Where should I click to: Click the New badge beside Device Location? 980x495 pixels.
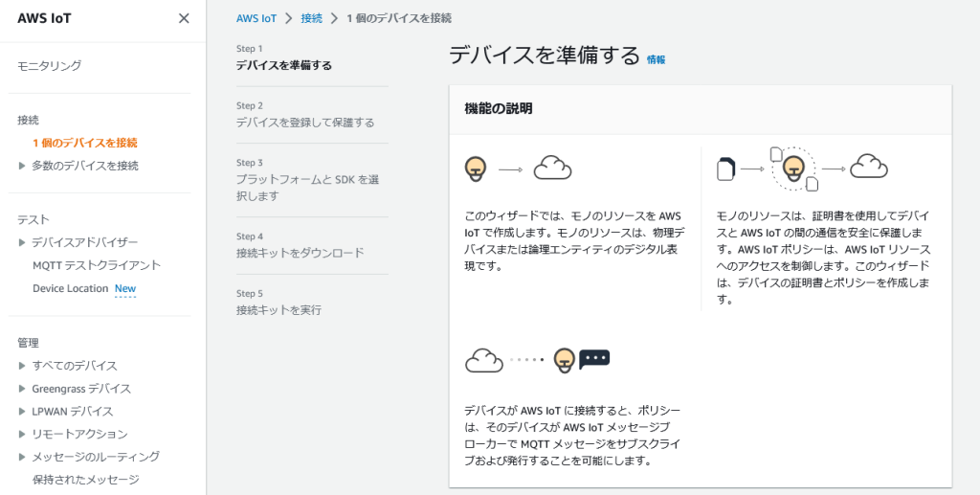pos(125,289)
